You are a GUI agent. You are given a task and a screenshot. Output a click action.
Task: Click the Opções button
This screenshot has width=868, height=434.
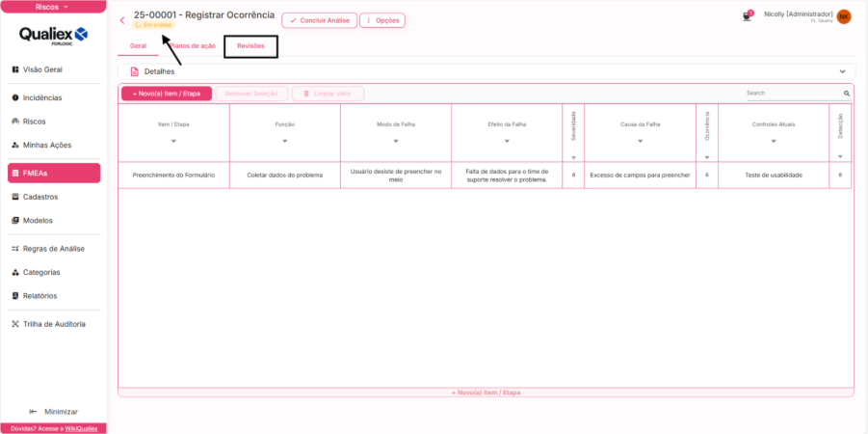[x=382, y=20]
